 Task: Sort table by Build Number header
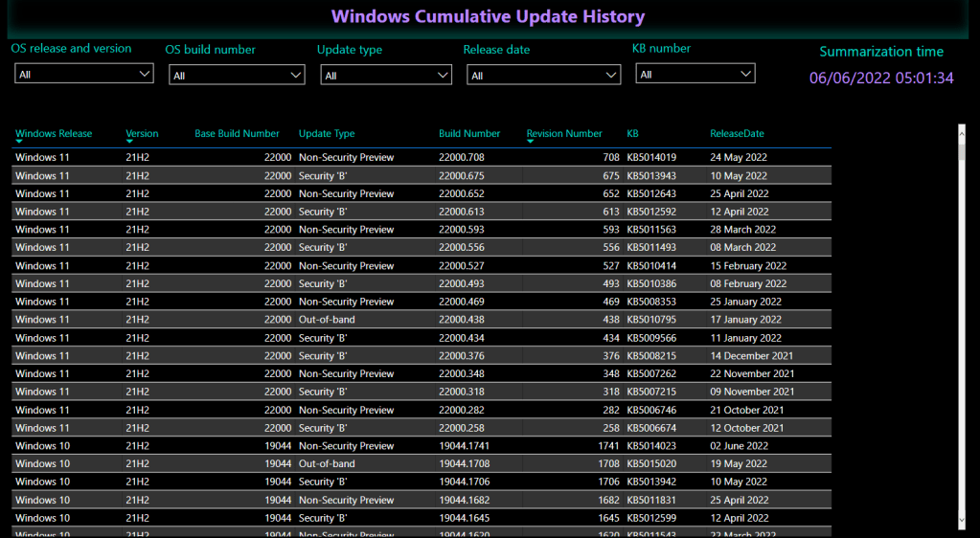469,134
